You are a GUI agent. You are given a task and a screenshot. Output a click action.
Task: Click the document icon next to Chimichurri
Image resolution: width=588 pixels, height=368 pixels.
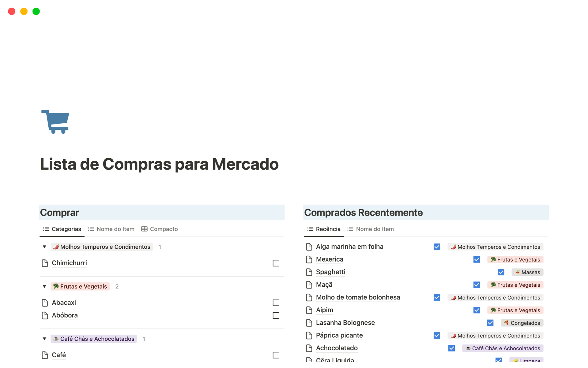click(x=45, y=263)
